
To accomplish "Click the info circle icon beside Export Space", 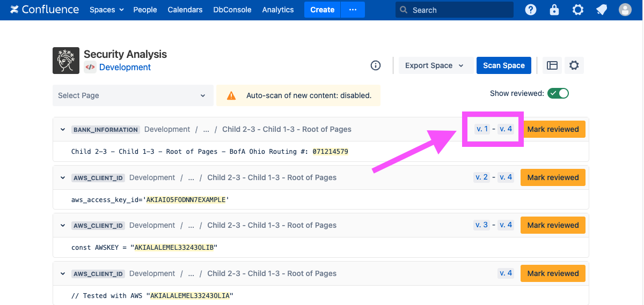I will pos(376,65).
